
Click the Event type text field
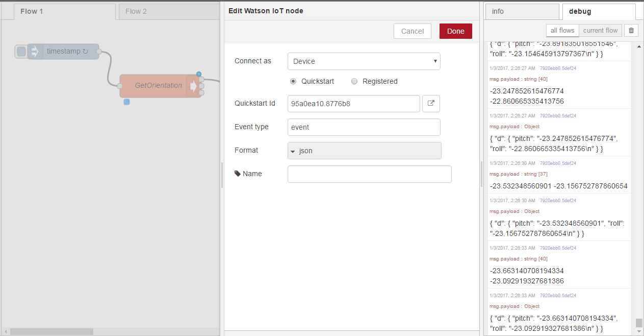click(x=364, y=127)
